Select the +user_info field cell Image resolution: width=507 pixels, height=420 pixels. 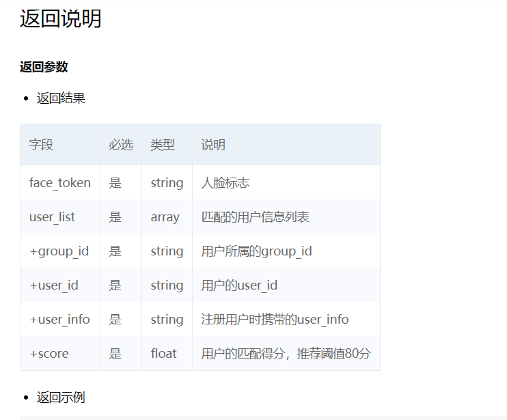coord(59,320)
